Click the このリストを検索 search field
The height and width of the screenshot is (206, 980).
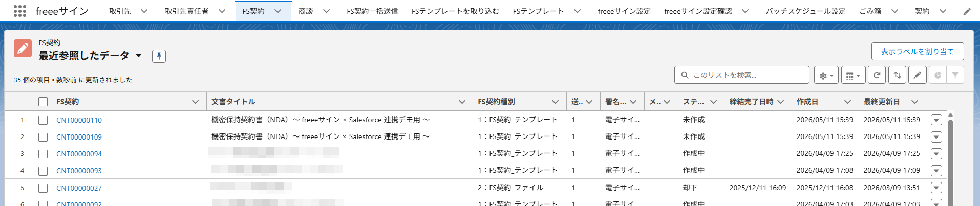pos(742,75)
